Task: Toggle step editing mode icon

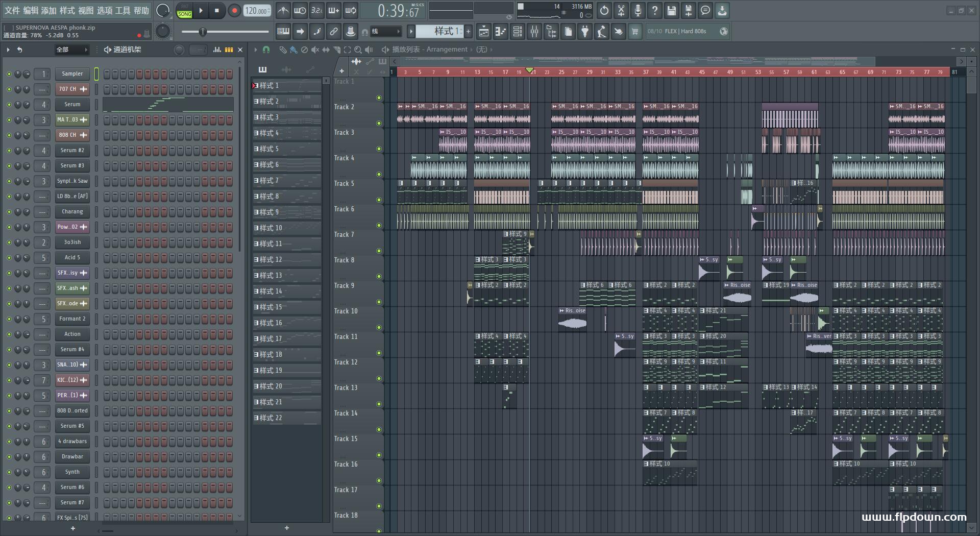Action: 317,32
